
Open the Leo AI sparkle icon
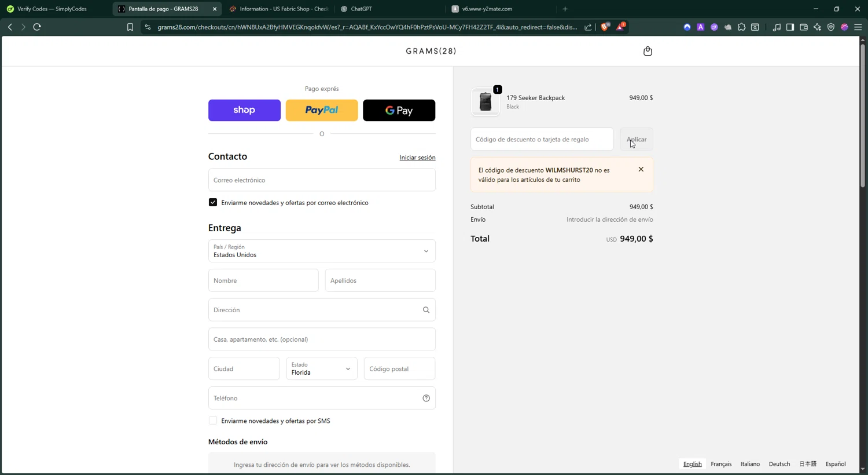[817, 27]
